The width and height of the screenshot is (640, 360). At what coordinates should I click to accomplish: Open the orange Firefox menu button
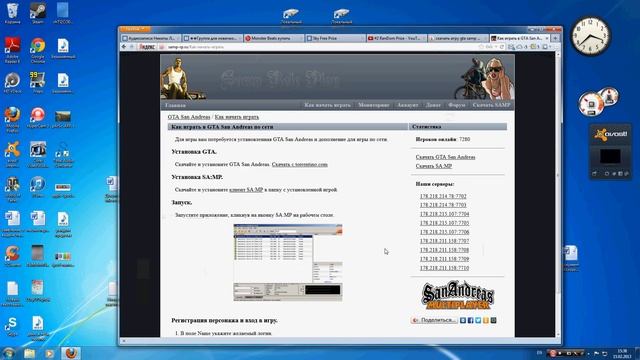(135, 29)
